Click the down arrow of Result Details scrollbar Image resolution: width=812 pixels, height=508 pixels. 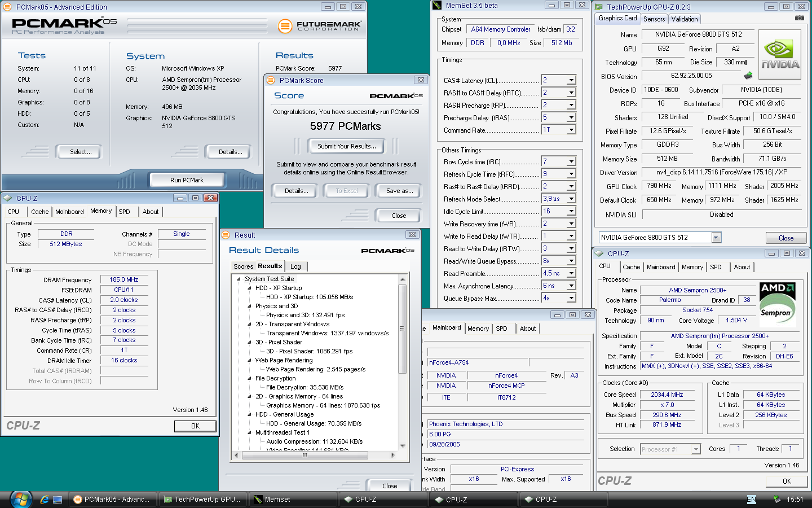(x=403, y=446)
